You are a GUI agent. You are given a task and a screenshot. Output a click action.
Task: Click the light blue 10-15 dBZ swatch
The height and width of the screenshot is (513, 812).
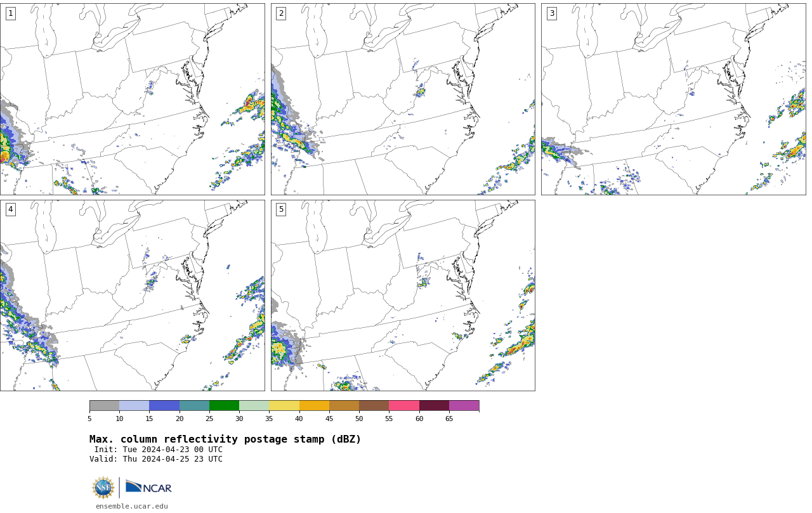click(x=134, y=406)
